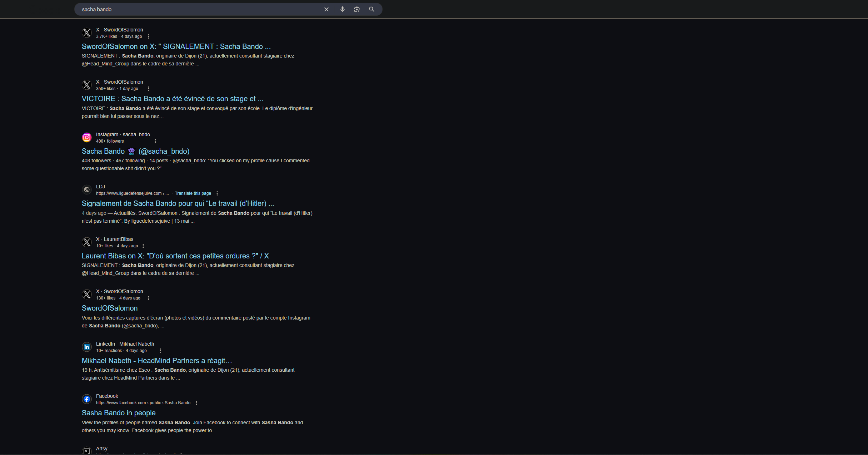The image size is (868, 455).
Task: Click 'LinkedIn · Mikhael Nabeth' source label
Action: pyautogui.click(x=125, y=344)
